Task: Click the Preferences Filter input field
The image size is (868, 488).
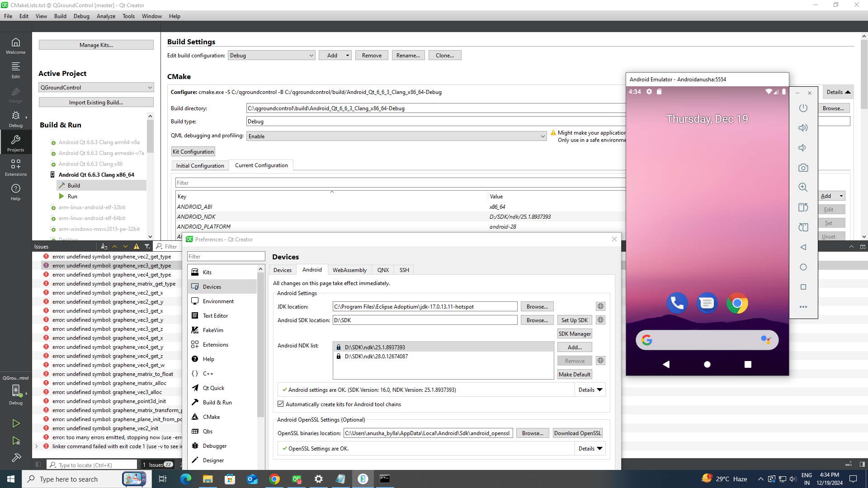Action: coord(226,257)
